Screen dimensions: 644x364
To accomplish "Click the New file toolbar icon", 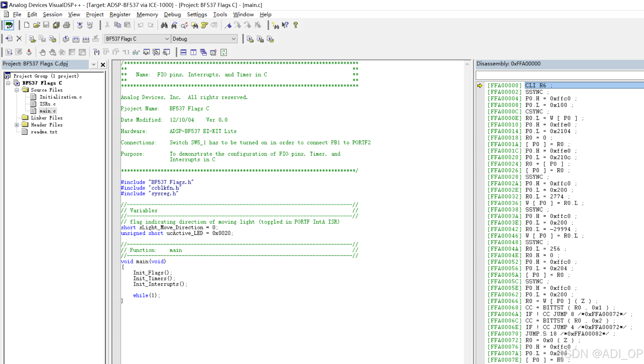I will pos(27,25).
